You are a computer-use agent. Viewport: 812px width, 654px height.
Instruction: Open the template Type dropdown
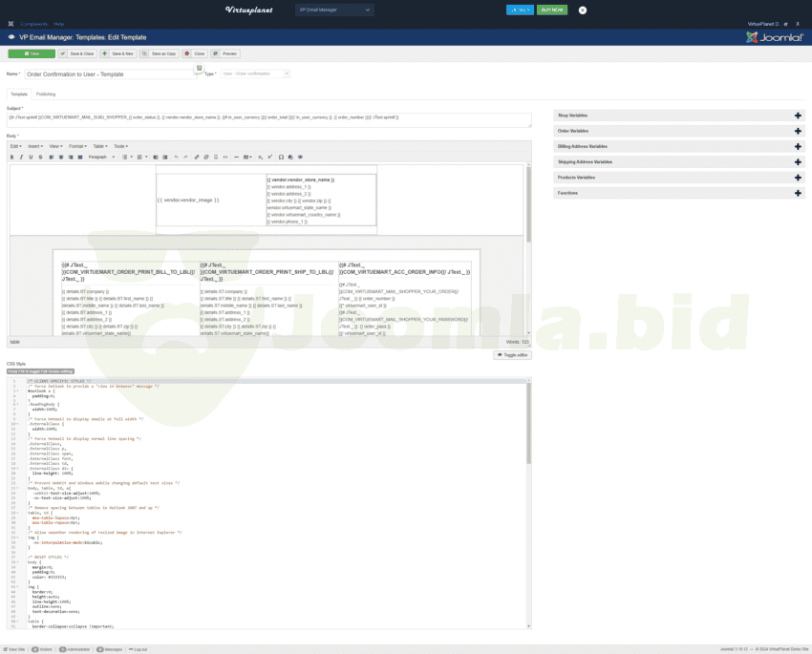click(x=255, y=74)
